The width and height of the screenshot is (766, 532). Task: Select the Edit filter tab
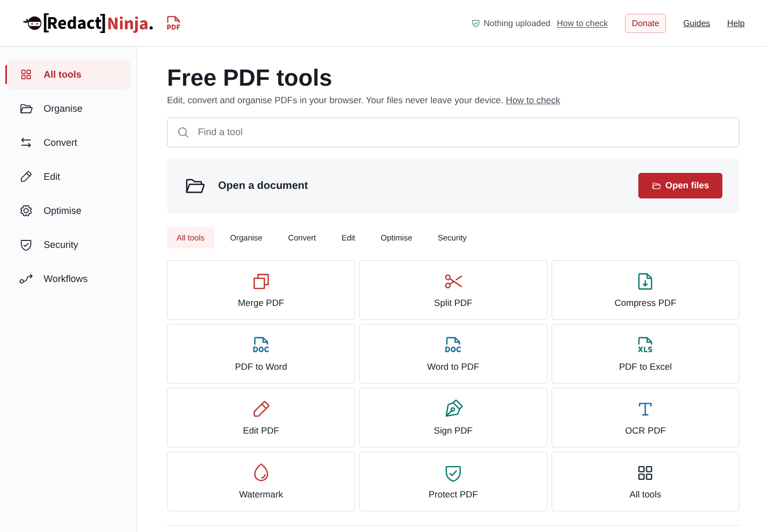click(348, 238)
